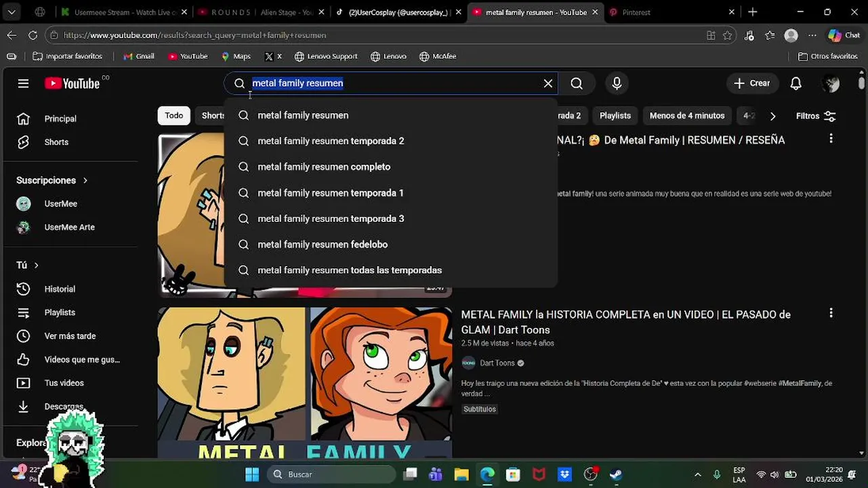Viewport: 868px width, 488px height.
Task: Open a new browser tab
Action: 752,12
